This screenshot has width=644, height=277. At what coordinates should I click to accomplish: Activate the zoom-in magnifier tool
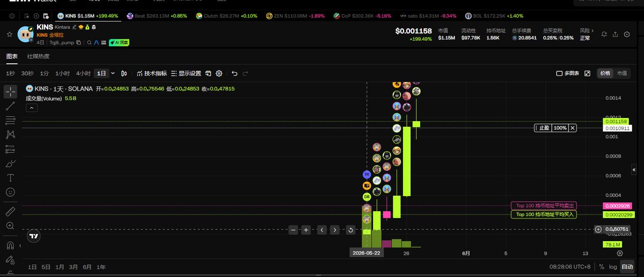tap(10, 226)
